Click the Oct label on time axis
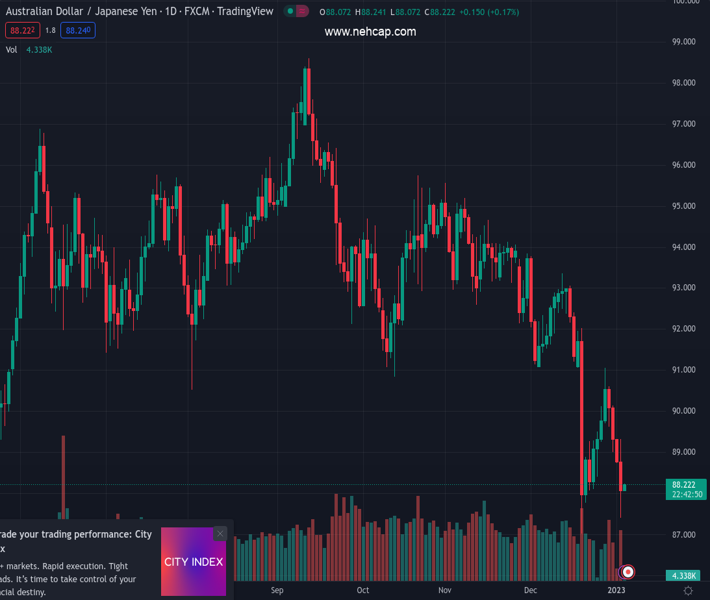 [362, 591]
